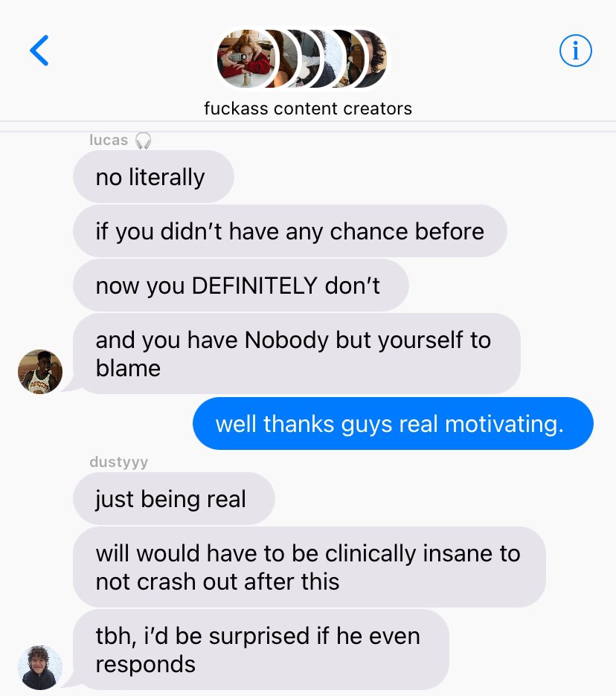Select the sender name dustyyy
The height and width of the screenshot is (696, 616).
[118, 462]
